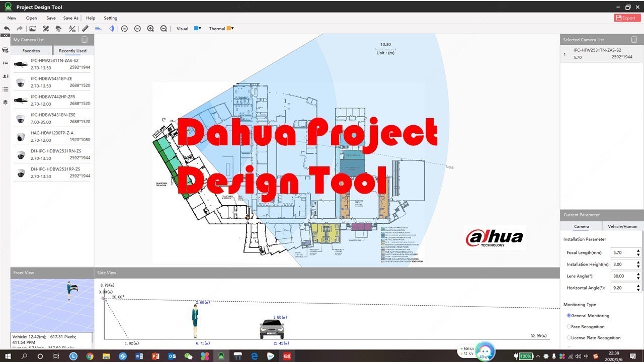Select the measuring ruler tool icon

[85, 29]
